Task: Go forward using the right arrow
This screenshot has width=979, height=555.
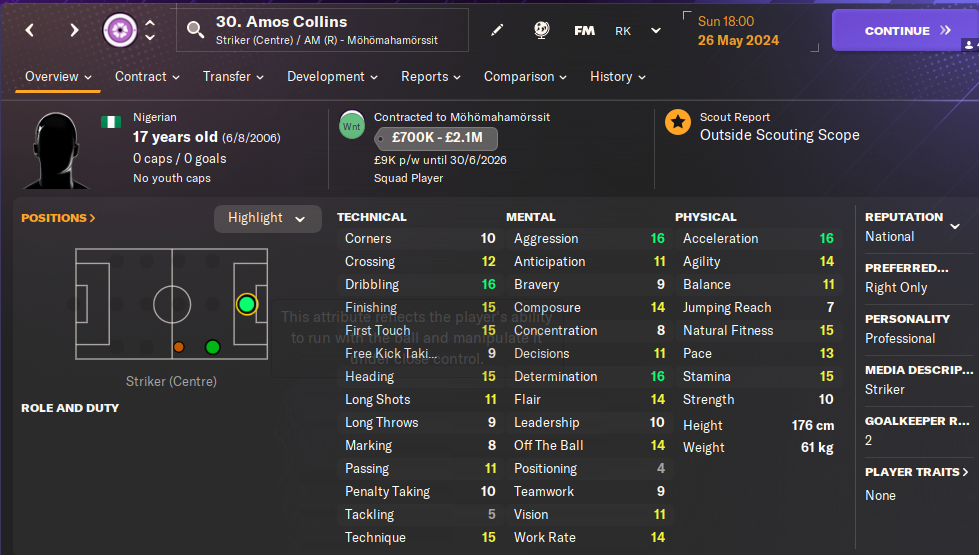Action: [74, 30]
